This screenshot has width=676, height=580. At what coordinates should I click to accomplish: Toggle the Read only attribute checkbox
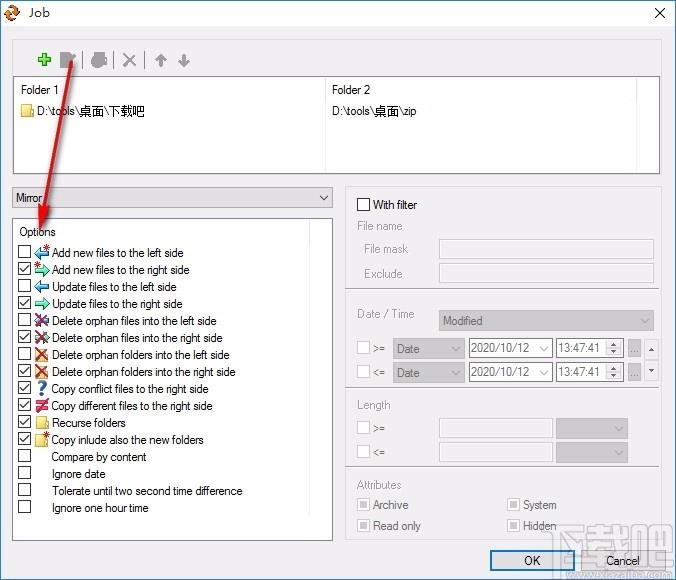pos(363,525)
